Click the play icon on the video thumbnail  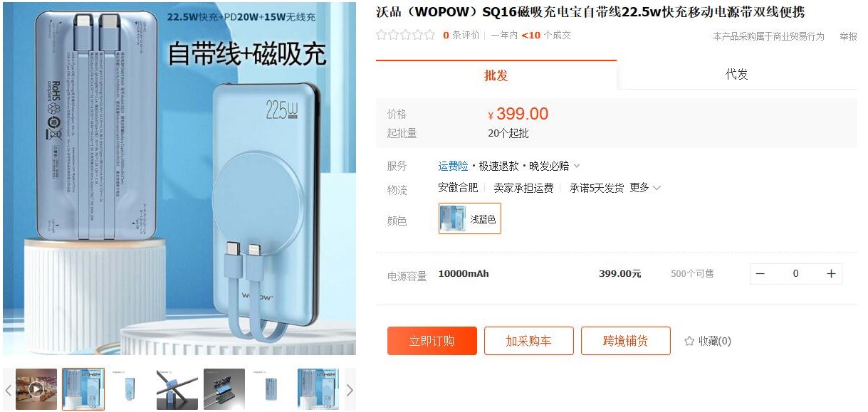pyautogui.click(x=36, y=389)
